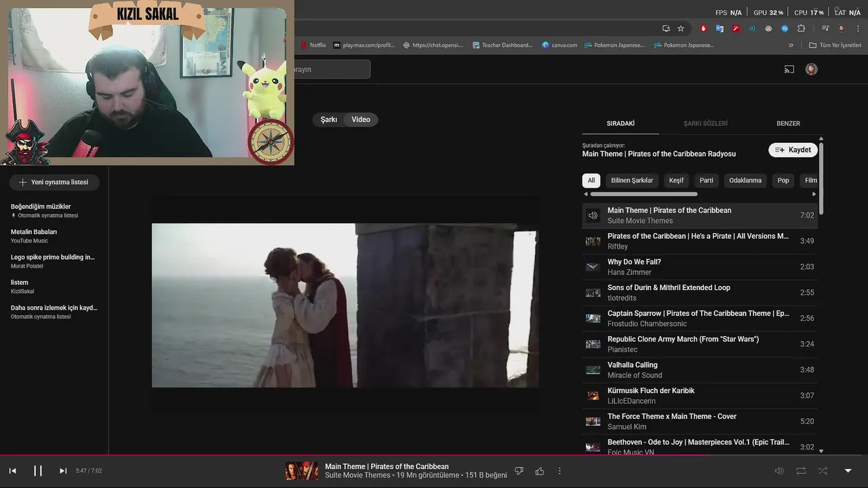Select the Parti filter chip
This screenshot has width=868, height=488.
[x=707, y=180]
